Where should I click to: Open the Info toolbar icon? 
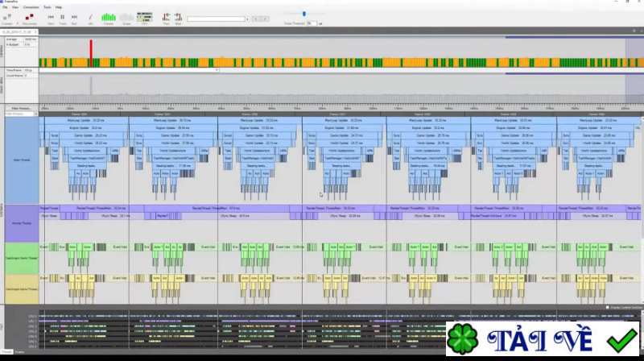click(x=90, y=17)
